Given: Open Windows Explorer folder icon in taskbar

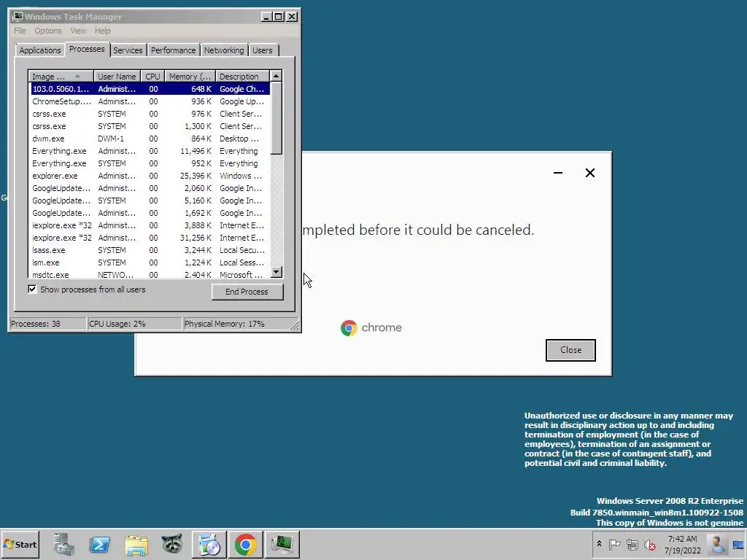Looking at the screenshot, I should (x=136, y=544).
